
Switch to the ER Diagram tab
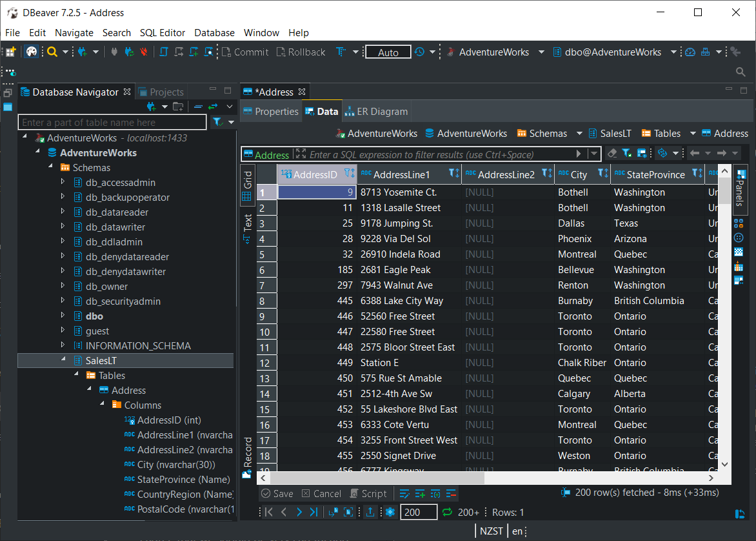pos(376,112)
